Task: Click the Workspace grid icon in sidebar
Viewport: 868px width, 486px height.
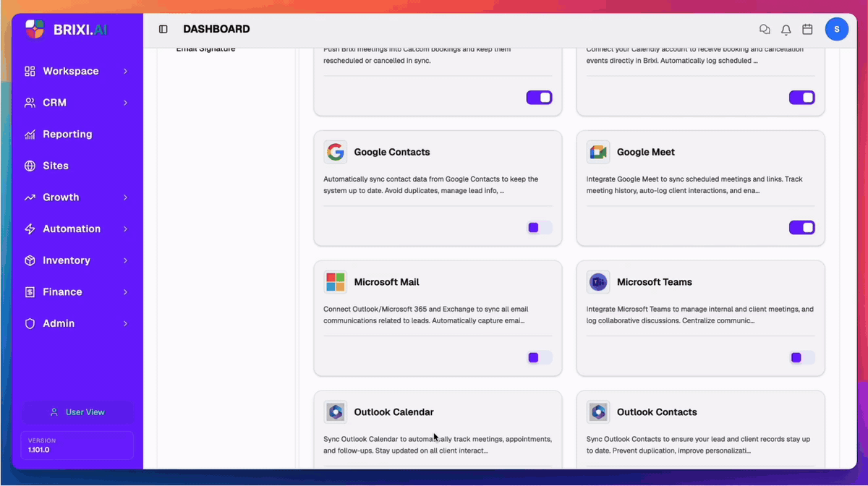Action: tap(30, 71)
